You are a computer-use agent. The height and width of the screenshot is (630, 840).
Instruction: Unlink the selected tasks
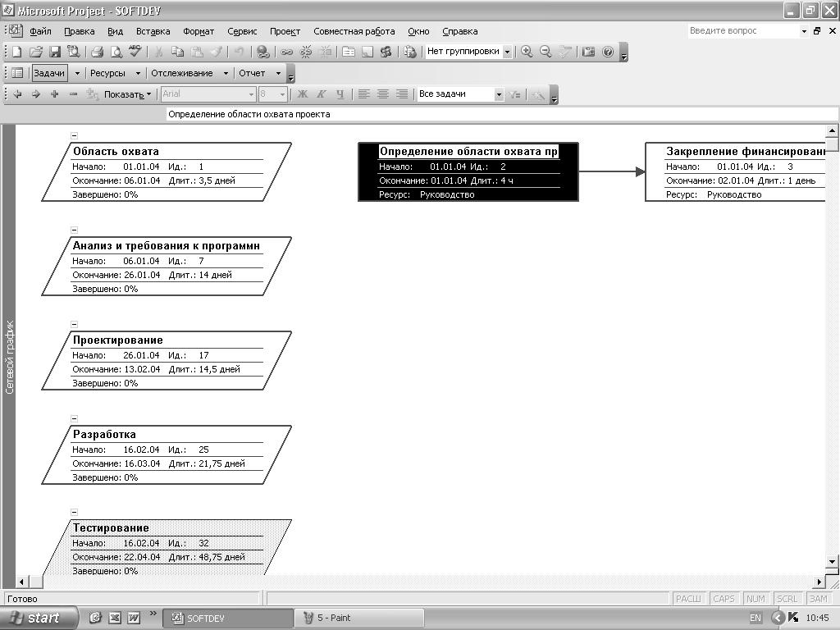click(x=306, y=52)
